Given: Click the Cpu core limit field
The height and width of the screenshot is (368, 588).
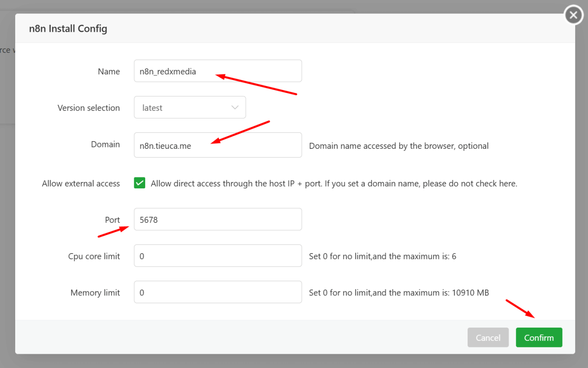Looking at the screenshot, I should [218, 255].
